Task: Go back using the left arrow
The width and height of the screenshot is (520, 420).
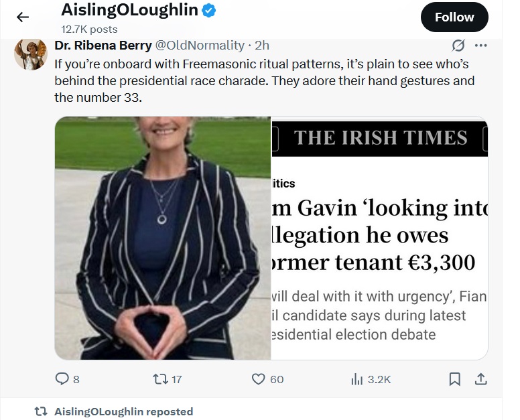Action: click(x=22, y=17)
